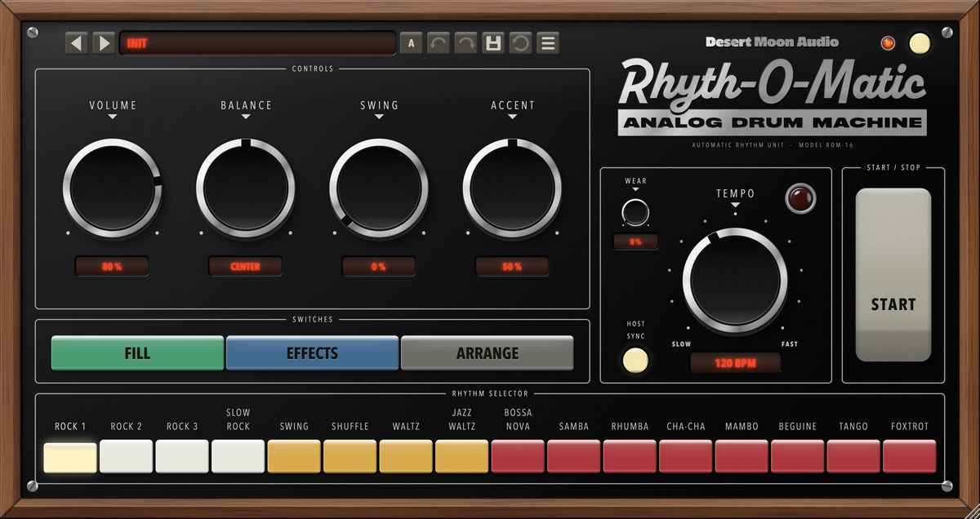This screenshot has height=519, width=980.
Task: Click the TEMPO label text
Action: tap(735, 193)
